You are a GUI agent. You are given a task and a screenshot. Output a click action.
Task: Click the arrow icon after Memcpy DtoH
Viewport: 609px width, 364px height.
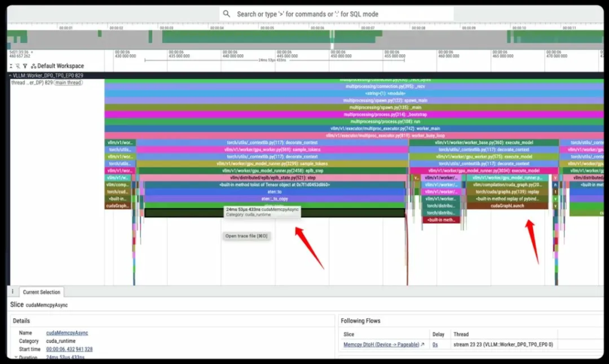tap(422, 344)
